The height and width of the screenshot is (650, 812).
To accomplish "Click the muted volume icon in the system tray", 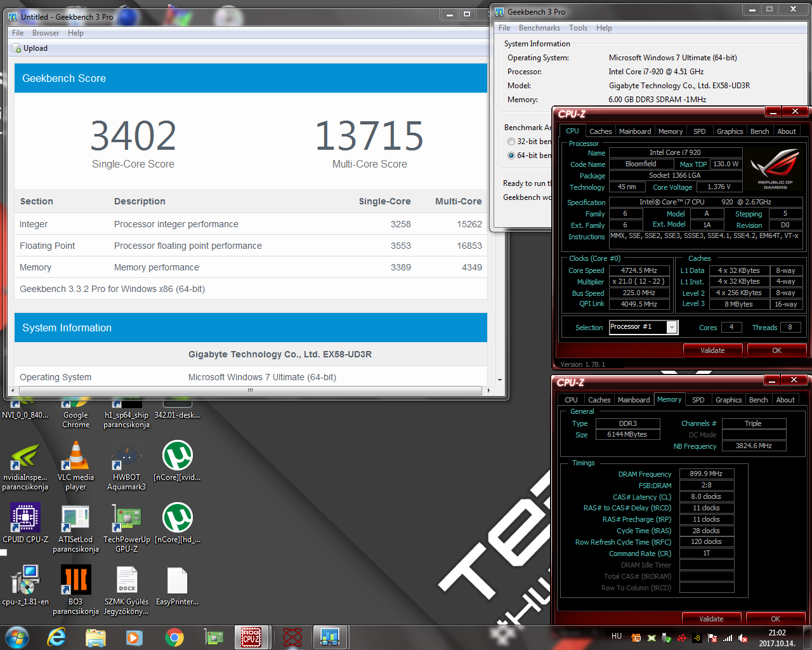I will (x=743, y=638).
